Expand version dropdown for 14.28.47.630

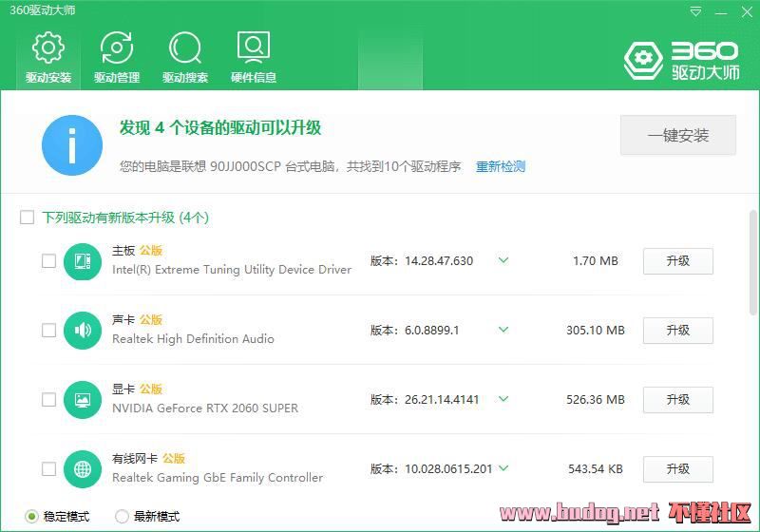pos(503,260)
